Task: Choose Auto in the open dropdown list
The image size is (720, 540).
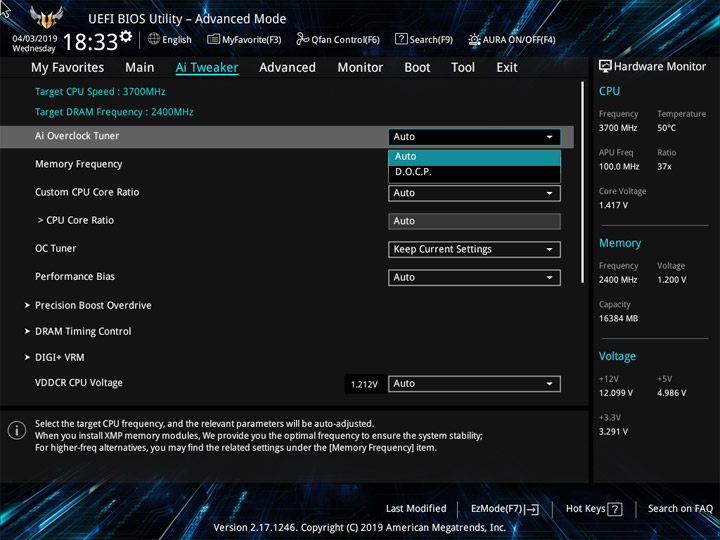Action: click(x=474, y=157)
